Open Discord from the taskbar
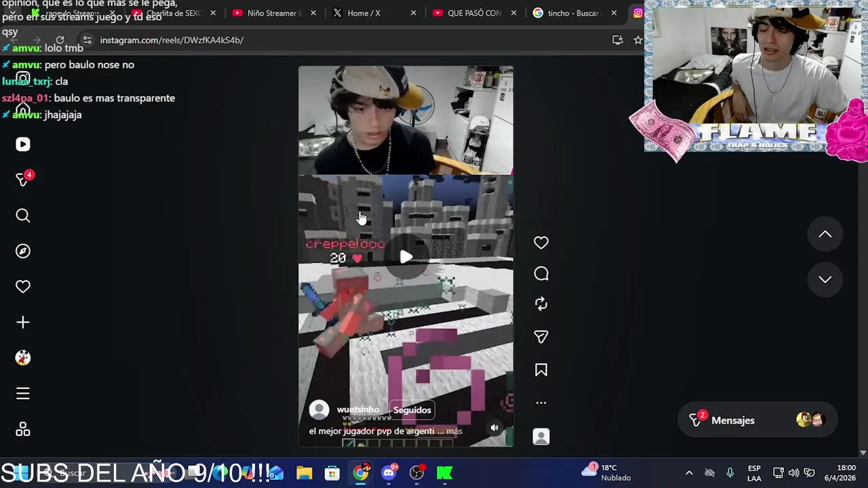Viewport: 868px width, 488px height. click(x=389, y=472)
